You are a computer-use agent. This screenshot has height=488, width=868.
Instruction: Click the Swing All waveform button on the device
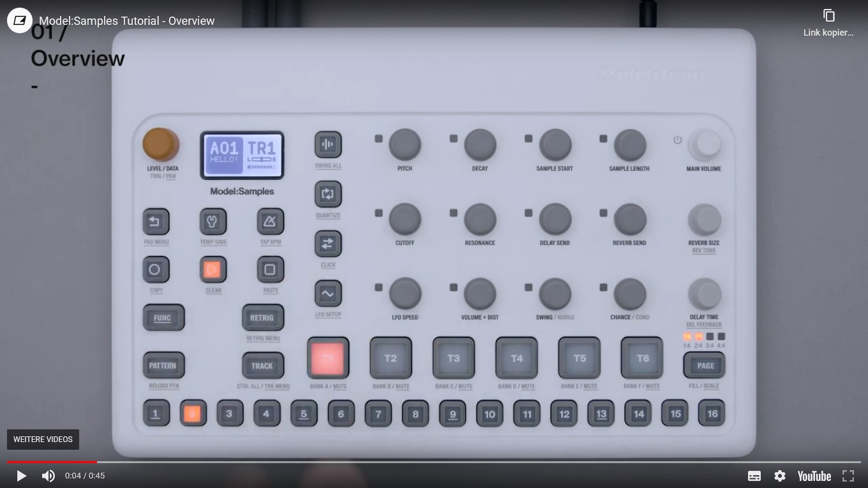click(x=328, y=145)
